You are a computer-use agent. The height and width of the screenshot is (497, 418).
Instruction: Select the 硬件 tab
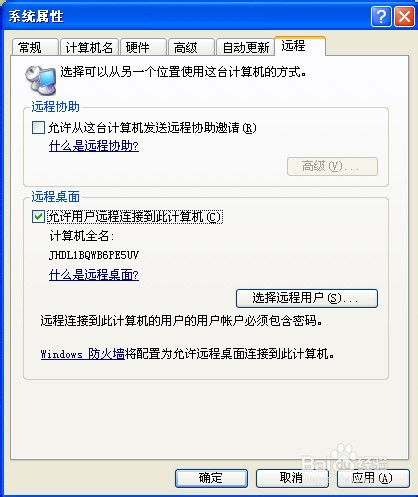143,47
